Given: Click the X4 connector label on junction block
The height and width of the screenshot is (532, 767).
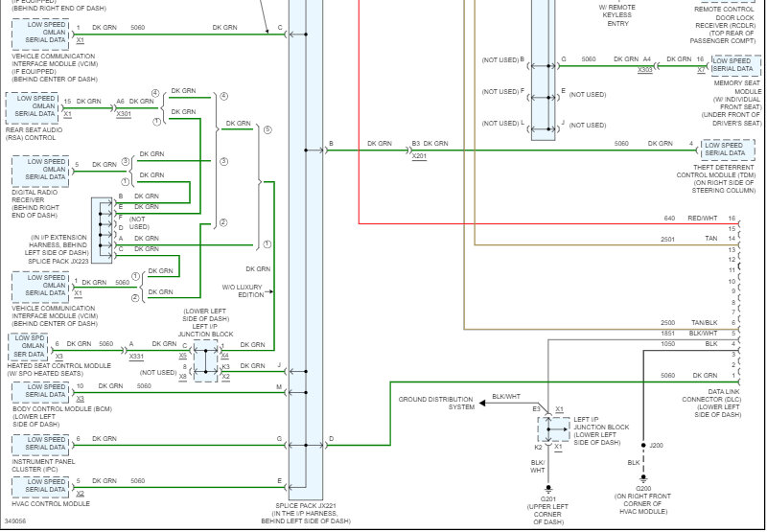Looking at the screenshot, I should (x=224, y=356).
